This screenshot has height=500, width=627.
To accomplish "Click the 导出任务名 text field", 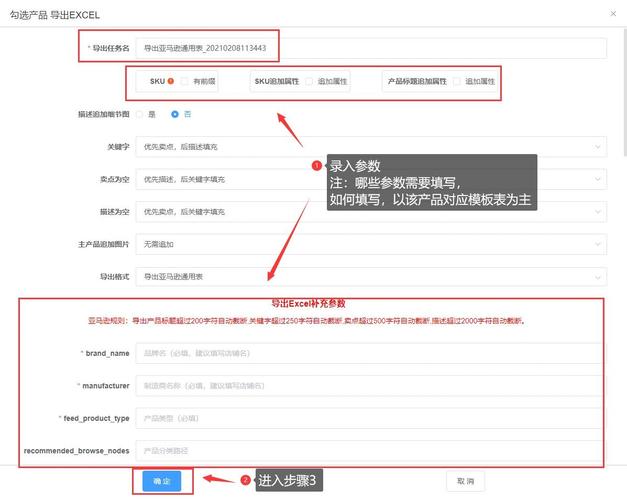I will pyautogui.click(x=370, y=48).
